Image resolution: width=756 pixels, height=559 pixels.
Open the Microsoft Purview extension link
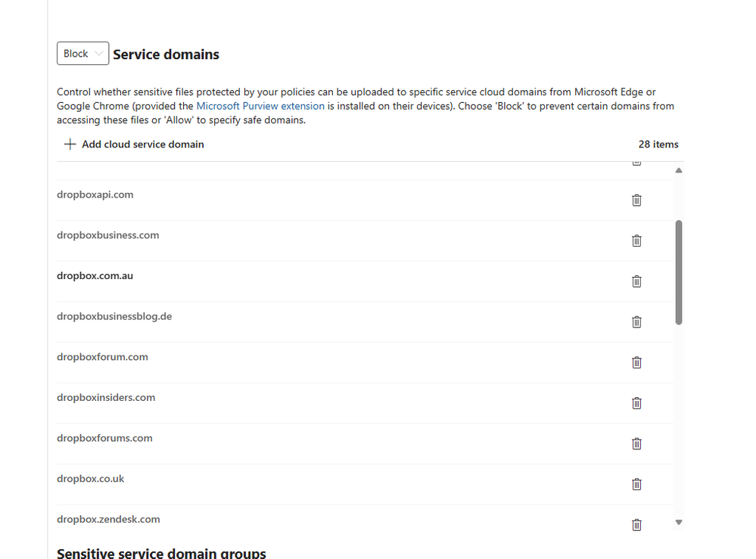260,107
